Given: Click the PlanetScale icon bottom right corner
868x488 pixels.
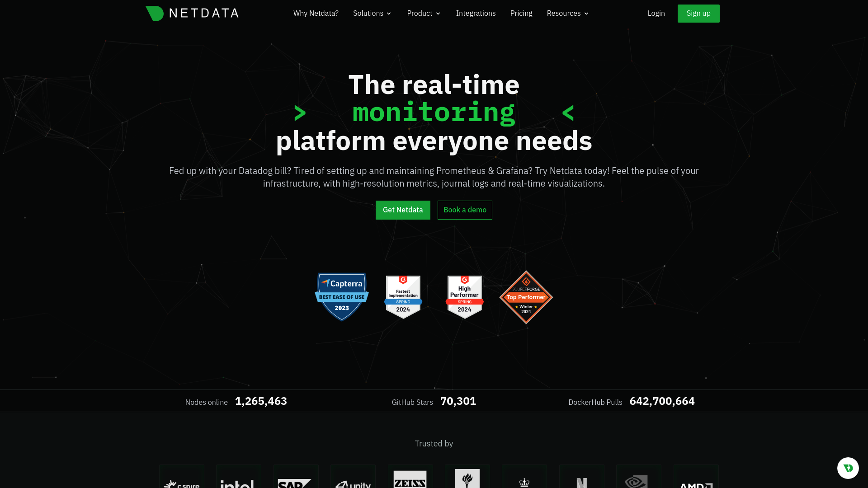Looking at the screenshot, I should pyautogui.click(x=848, y=468).
